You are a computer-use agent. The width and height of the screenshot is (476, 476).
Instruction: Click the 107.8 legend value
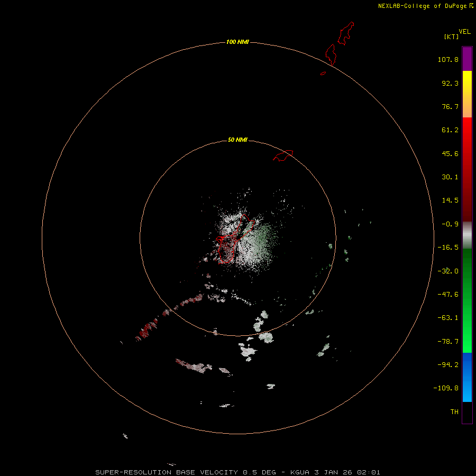[448, 59]
